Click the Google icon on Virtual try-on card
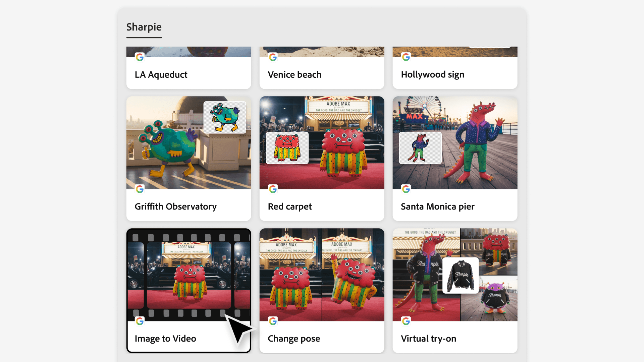 pos(406,321)
